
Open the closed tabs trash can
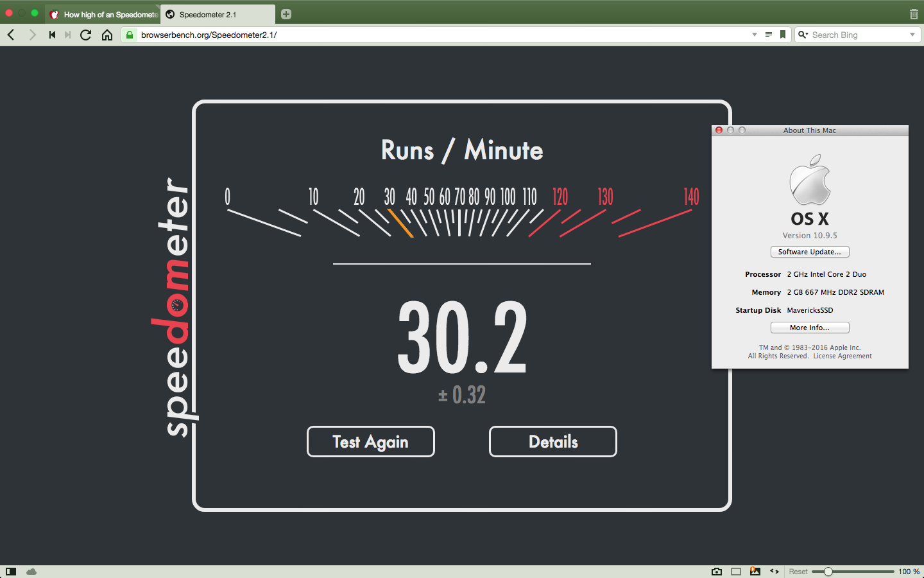914,14
